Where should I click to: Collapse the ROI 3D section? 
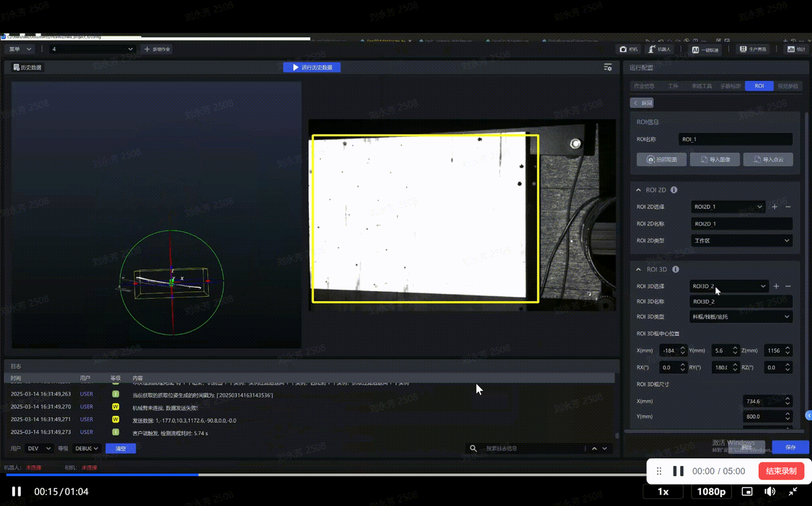click(639, 269)
